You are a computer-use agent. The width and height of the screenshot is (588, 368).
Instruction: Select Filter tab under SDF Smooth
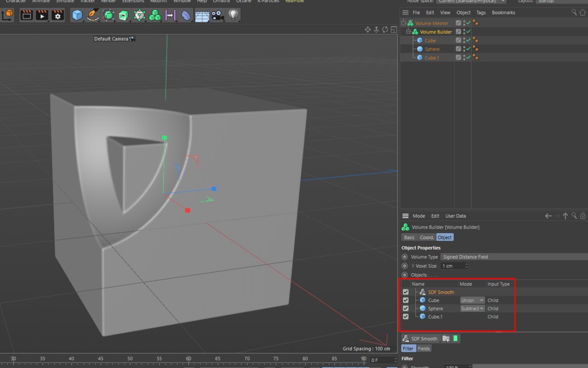pos(408,349)
